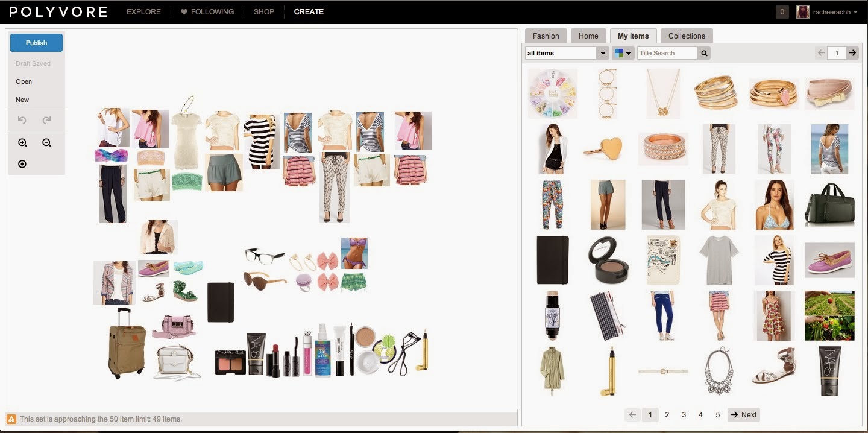
Task: Zoom out with the minus magnifier
Action: 46,143
